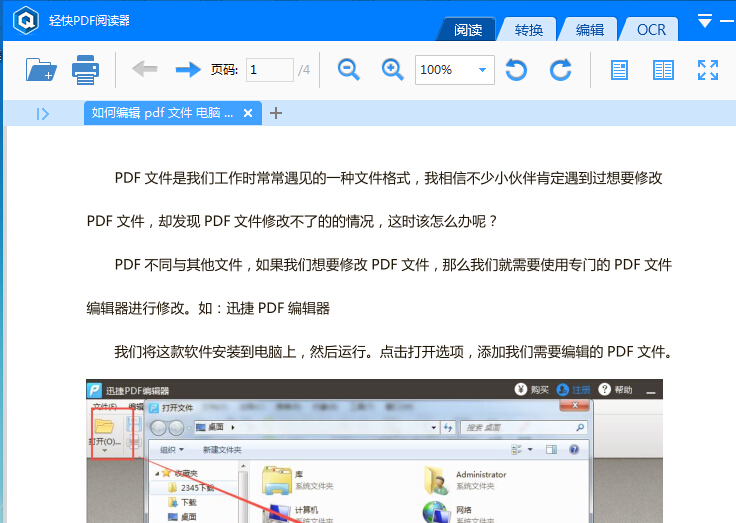Rotate the page counterclockwise

516,70
